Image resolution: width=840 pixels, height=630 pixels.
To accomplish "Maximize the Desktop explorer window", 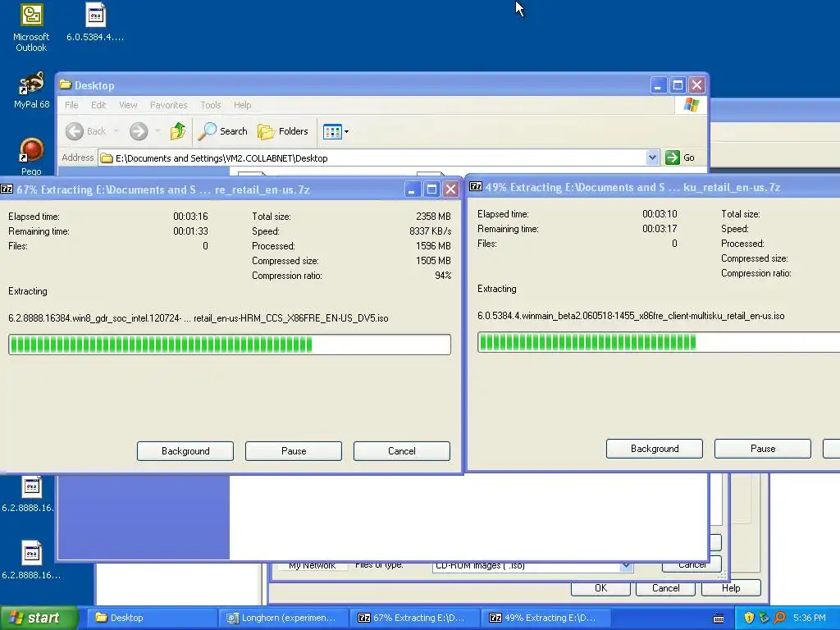I will click(678, 84).
